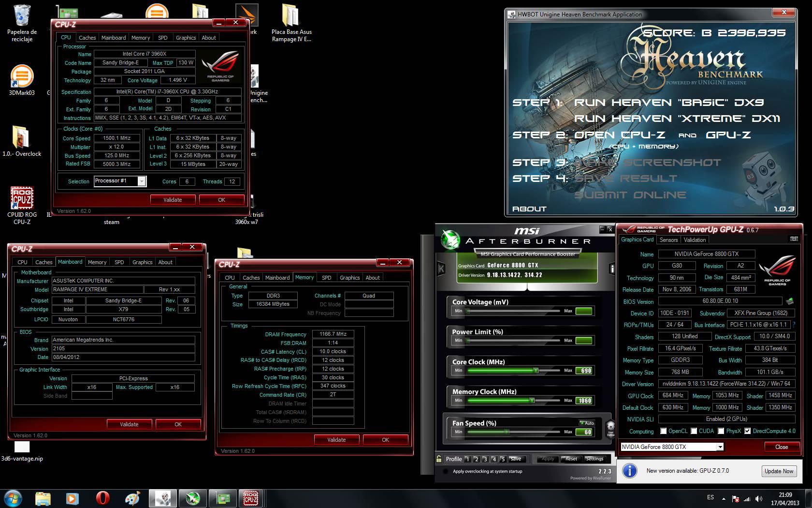Click Close button in GPU-Z
This screenshot has height=508, width=812.
[781, 447]
